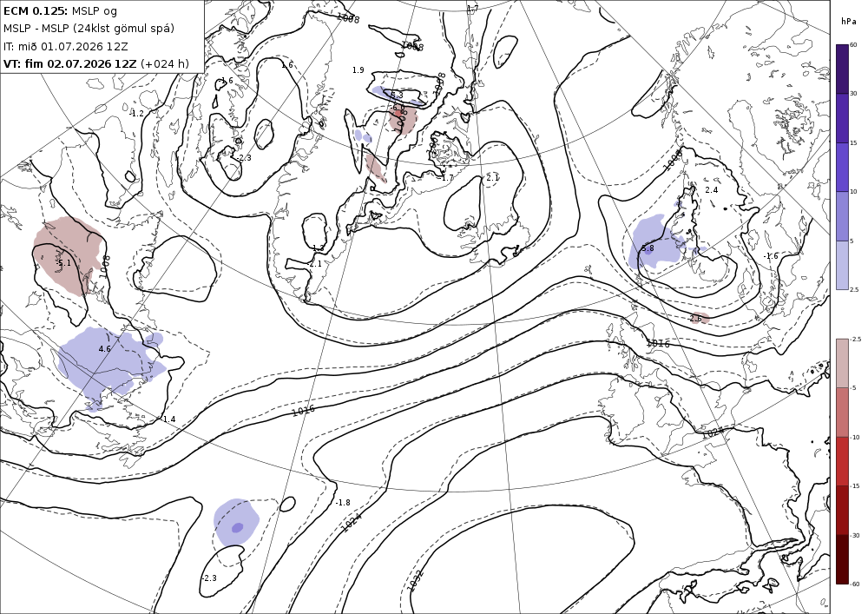868x614 pixels.
Task: Click the '1032' isobar label
Action: tap(416, 579)
